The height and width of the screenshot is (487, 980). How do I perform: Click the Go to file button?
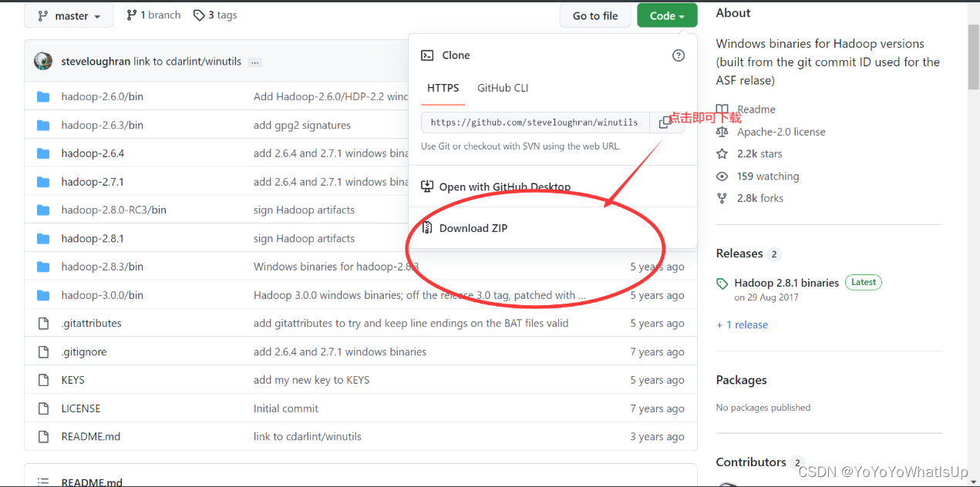point(595,15)
